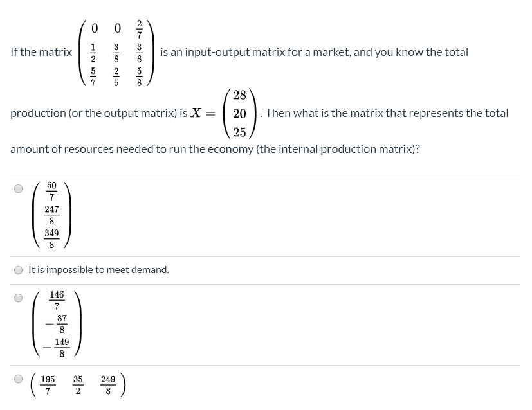Click the input-output matrix in the question

coord(116,51)
